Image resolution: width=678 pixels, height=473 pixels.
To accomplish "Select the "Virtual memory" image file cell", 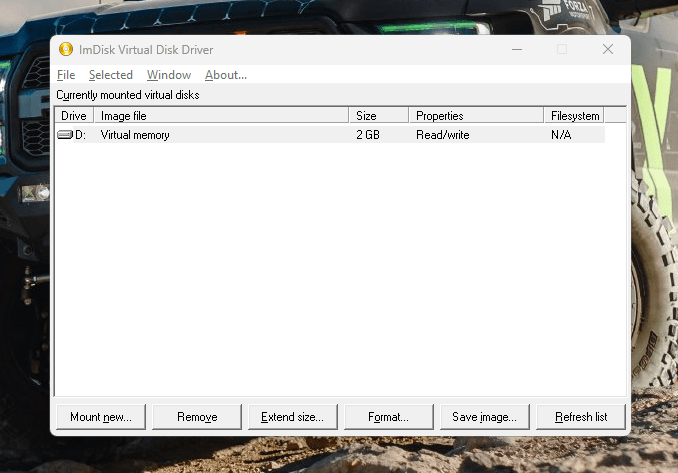I will [x=135, y=135].
